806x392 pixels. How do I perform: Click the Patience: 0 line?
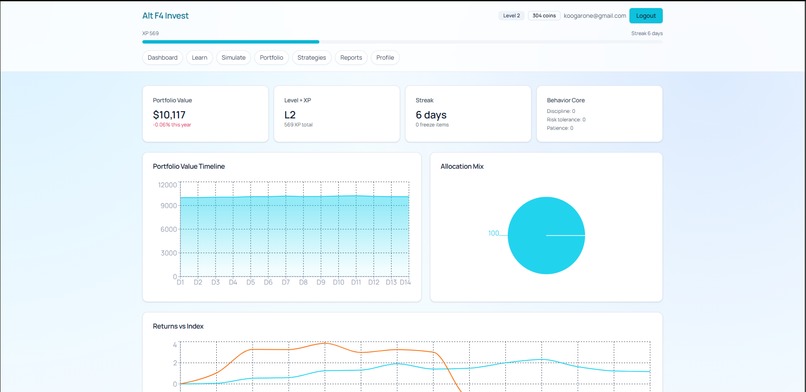(560, 128)
